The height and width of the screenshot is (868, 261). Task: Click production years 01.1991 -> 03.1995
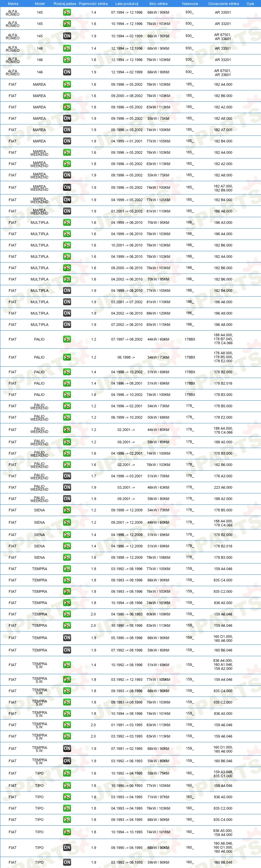click(x=127, y=725)
